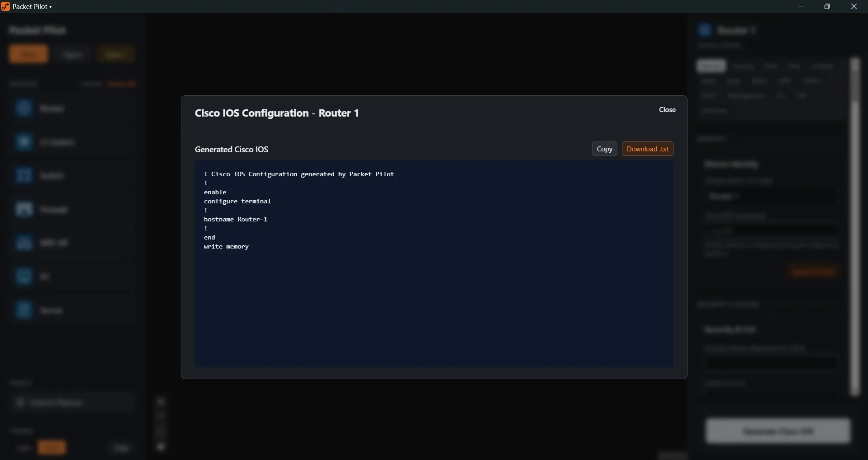The image size is (868, 460).
Task: Select the Server device icon
Action: click(x=24, y=310)
